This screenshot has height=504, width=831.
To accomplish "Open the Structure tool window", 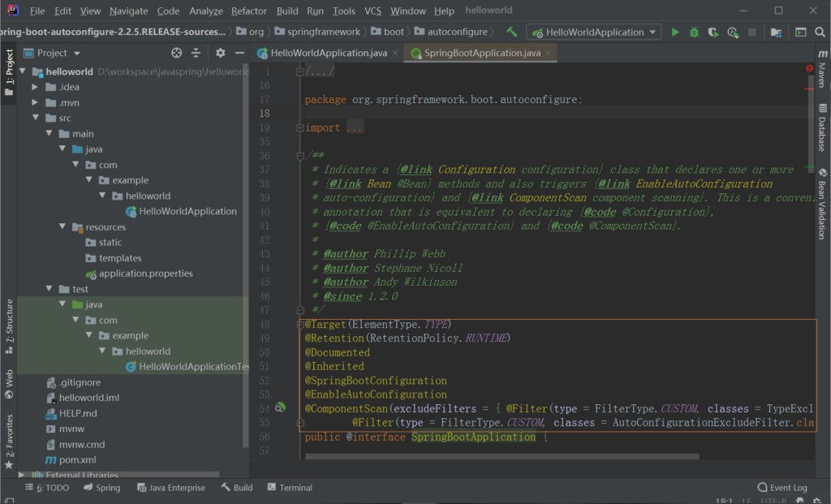I will click(x=9, y=326).
